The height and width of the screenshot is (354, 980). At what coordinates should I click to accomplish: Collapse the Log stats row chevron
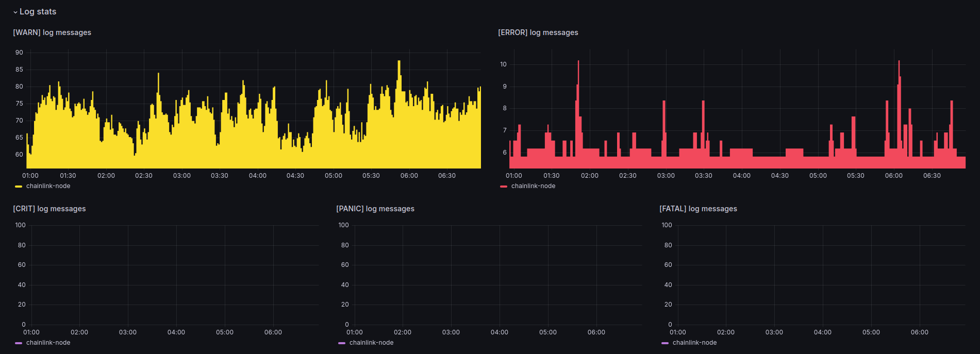point(15,12)
